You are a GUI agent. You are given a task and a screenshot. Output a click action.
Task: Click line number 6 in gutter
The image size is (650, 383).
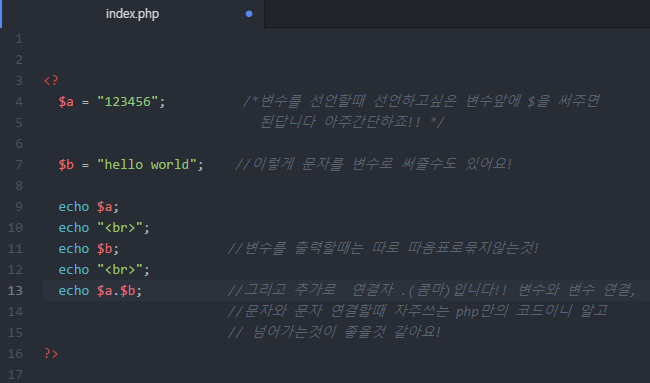[x=19, y=144]
